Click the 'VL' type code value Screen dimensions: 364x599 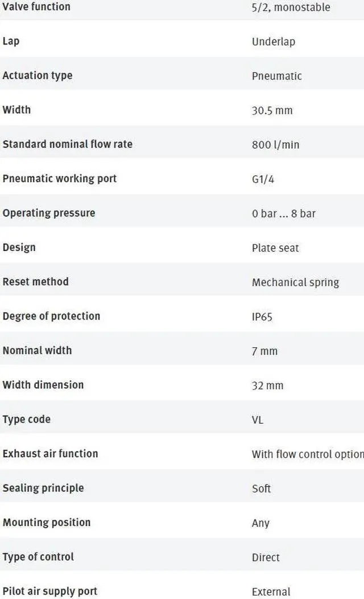[x=258, y=420]
